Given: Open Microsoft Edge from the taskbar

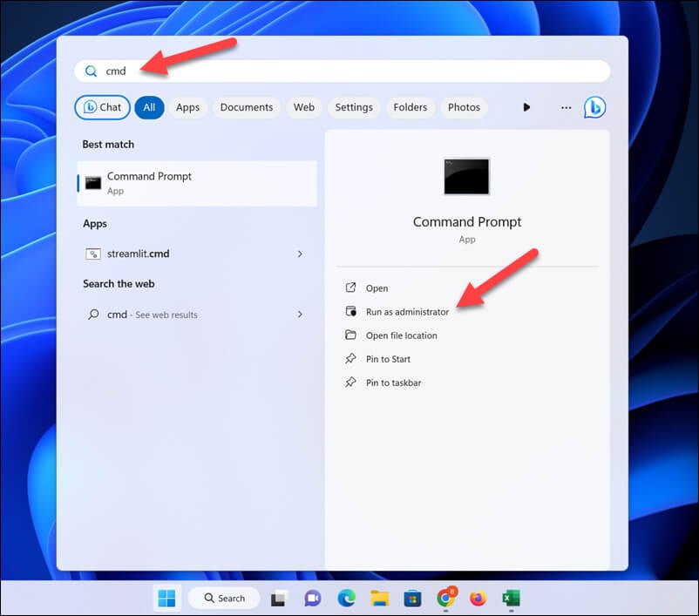Looking at the screenshot, I should pos(346,598).
